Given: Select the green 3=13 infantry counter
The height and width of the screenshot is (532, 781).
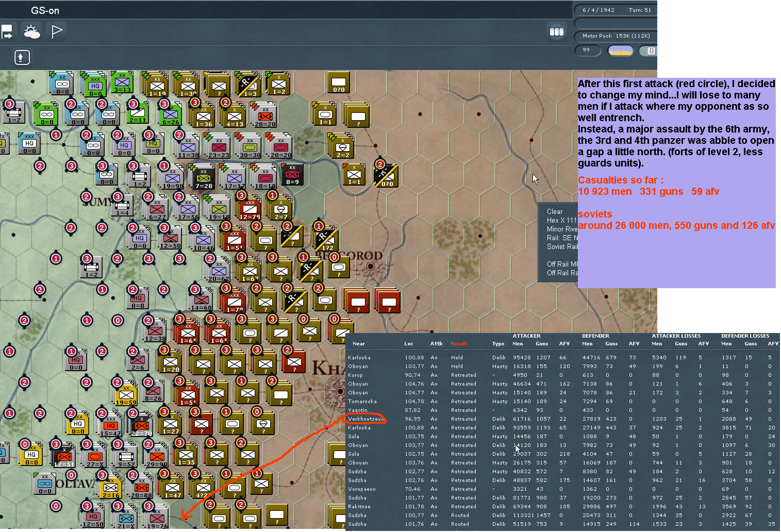Looking at the screenshot, I should pos(122,83).
